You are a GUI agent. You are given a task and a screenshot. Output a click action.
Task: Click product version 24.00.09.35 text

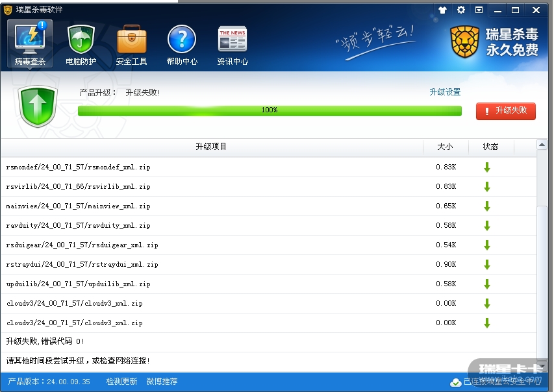(x=49, y=382)
